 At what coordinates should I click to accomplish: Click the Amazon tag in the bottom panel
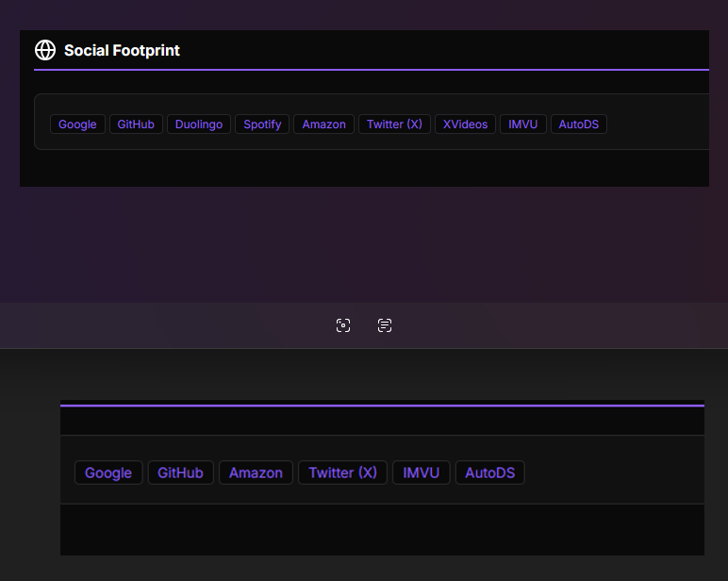256,473
